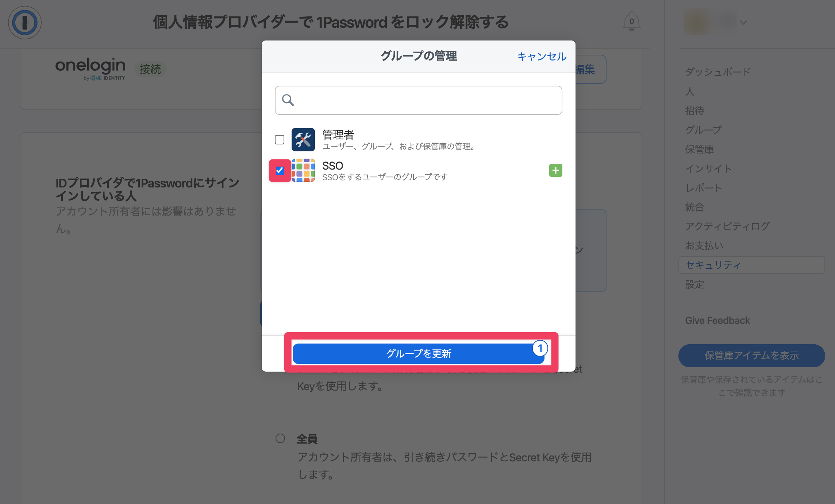Check the 管理者 group checkbox

pyautogui.click(x=280, y=140)
